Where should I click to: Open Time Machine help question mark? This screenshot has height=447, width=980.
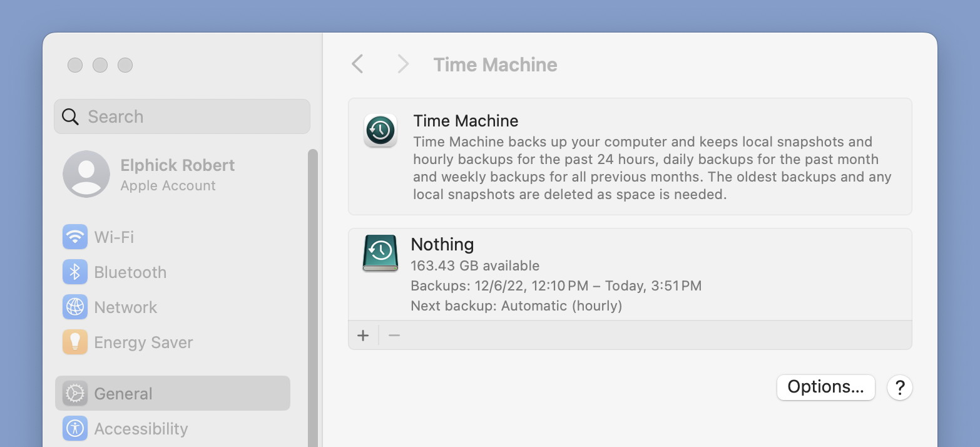coord(900,388)
